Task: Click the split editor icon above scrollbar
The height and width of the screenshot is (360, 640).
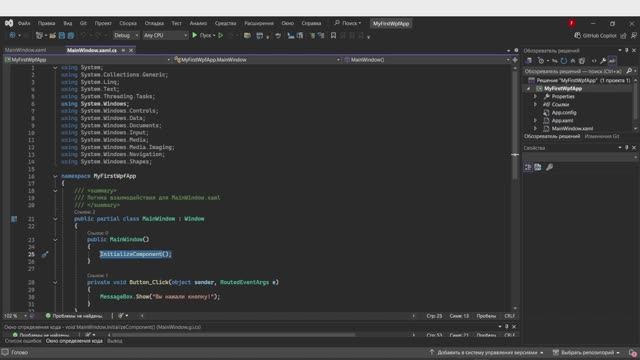Action: [515, 60]
